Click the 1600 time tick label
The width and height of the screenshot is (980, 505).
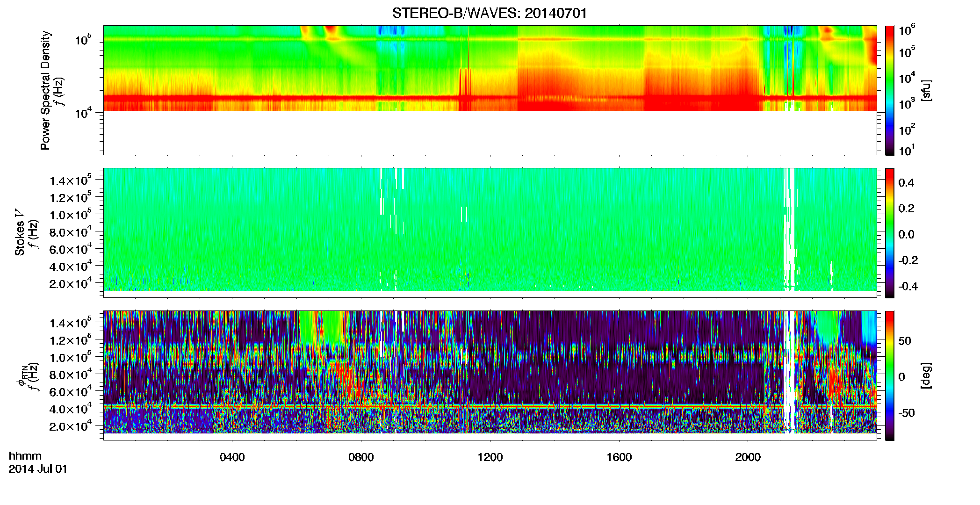pyautogui.click(x=619, y=457)
